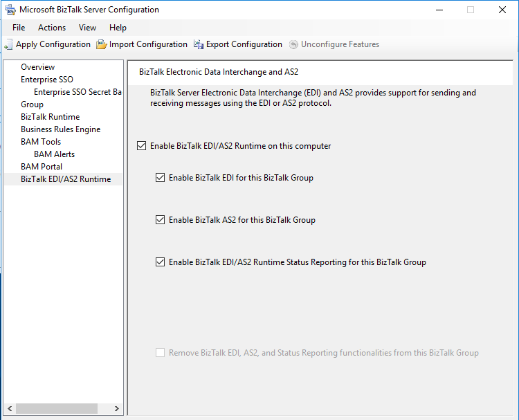Select BizTalk Runtime in navigation tree

[x=51, y=117]
